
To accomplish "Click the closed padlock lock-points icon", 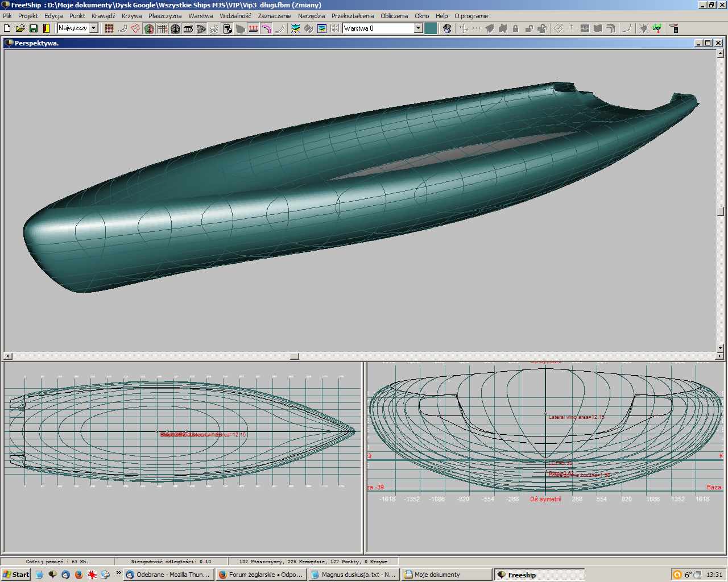I will click(x=516, y=28).
